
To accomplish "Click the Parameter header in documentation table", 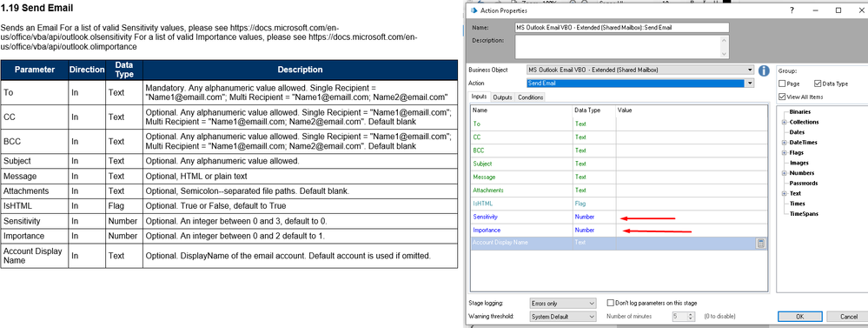I will coord(35,70).
